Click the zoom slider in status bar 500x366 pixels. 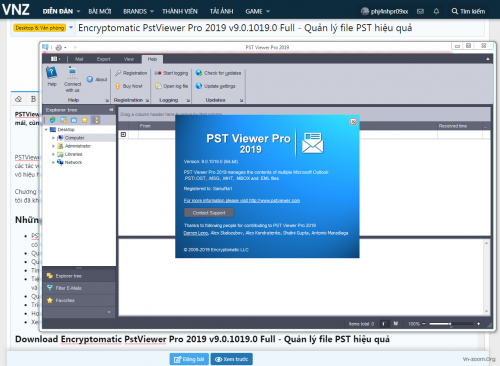click(451, 324)
